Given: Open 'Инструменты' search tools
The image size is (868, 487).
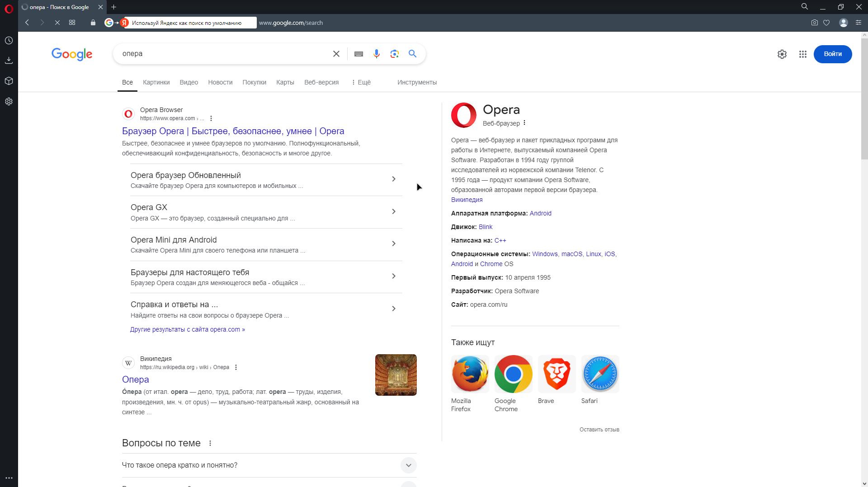Looking at the screenshot, I should [x=417, y=82].
